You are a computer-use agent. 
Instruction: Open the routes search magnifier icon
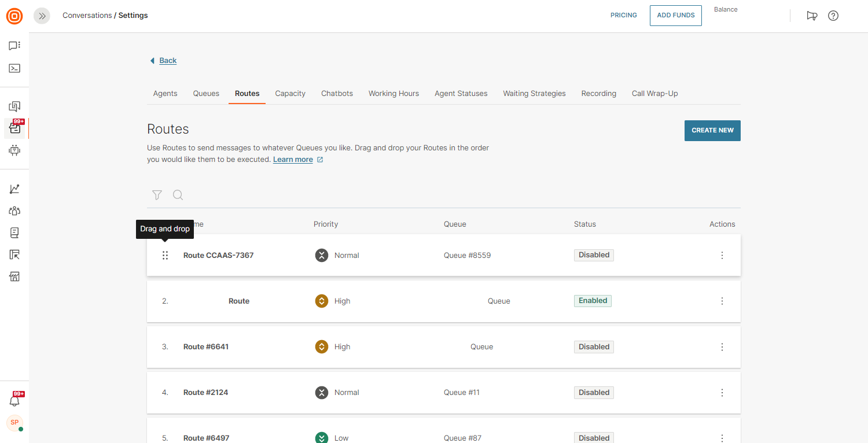tap(178, 195)
